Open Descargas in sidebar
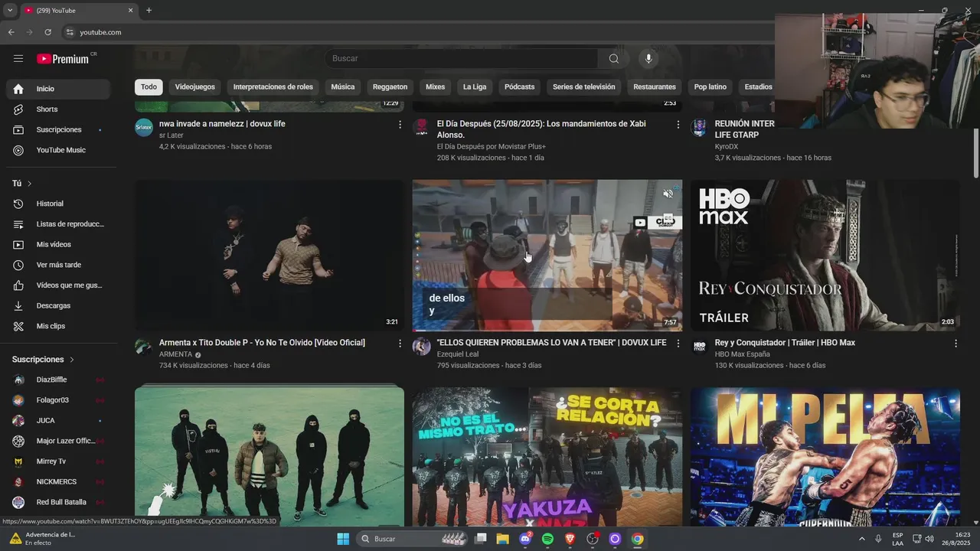Image resolution: width=980 pixels, height=551 pixels. click(58, 305)
